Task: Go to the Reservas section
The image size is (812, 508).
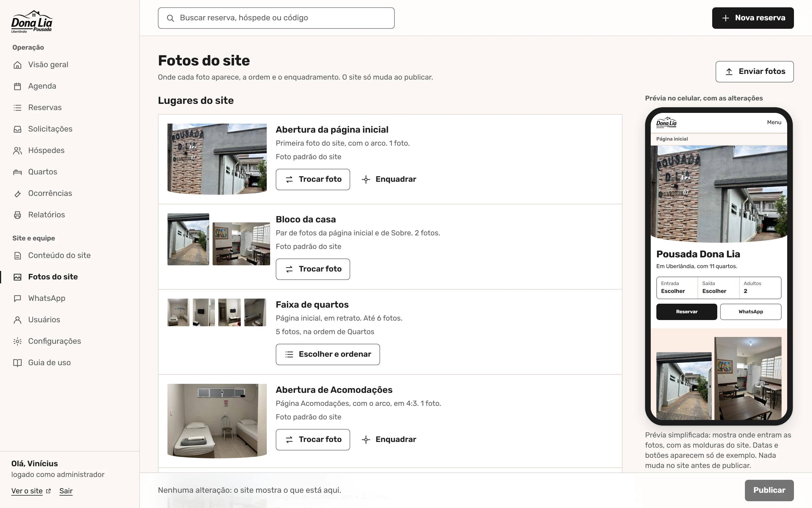Action: pos(69,108)
